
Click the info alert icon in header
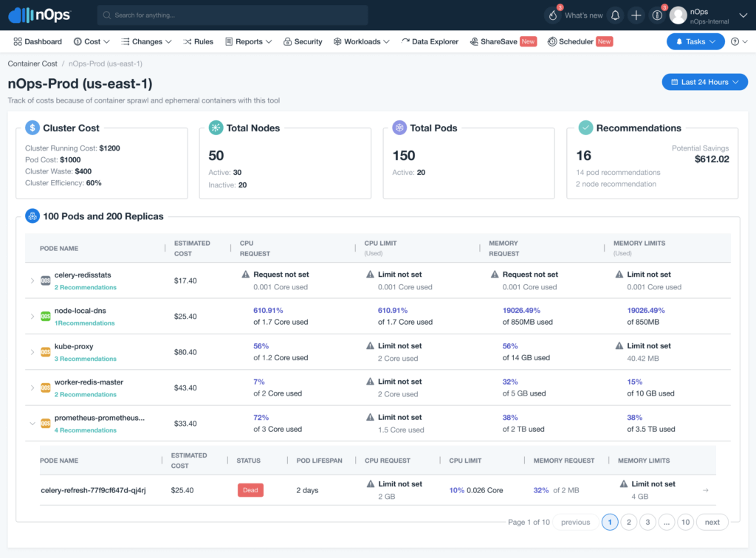[x=657, y=15]
